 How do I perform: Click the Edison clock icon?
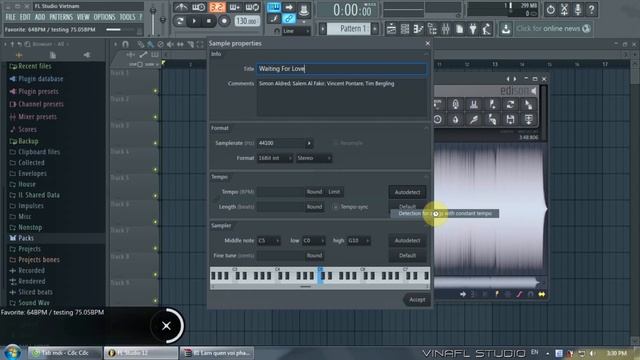point(438,119)
